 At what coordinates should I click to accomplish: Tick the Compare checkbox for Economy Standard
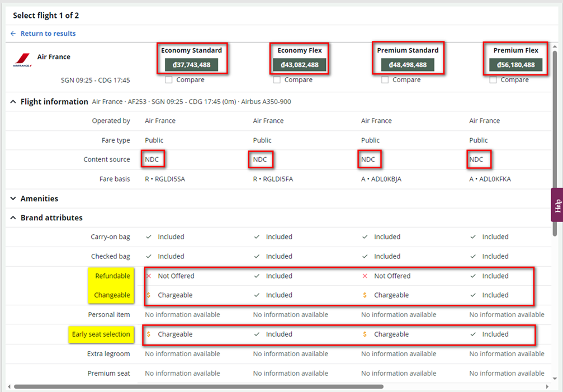click(169, 80)
